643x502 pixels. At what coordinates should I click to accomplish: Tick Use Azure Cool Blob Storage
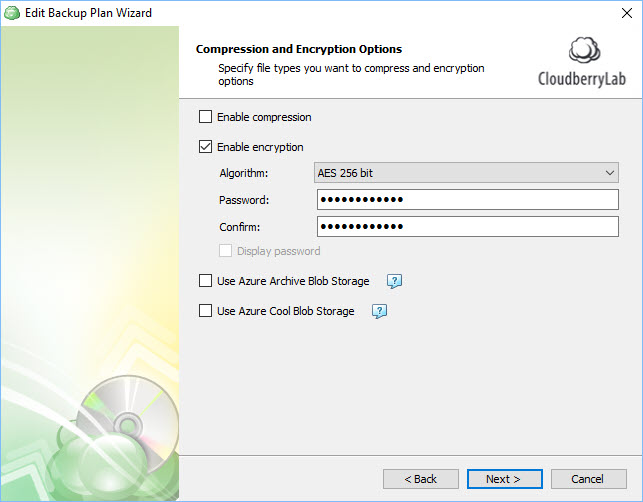point(205,311)
